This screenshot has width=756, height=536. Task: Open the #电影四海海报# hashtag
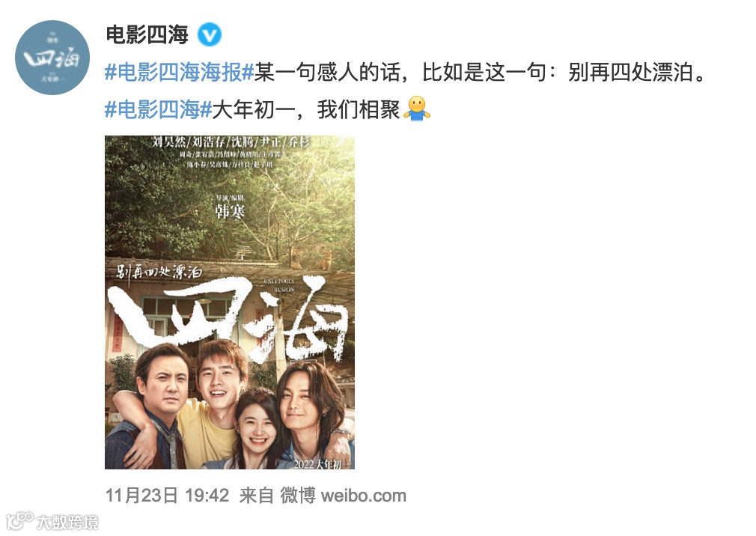tap(180, 73)
